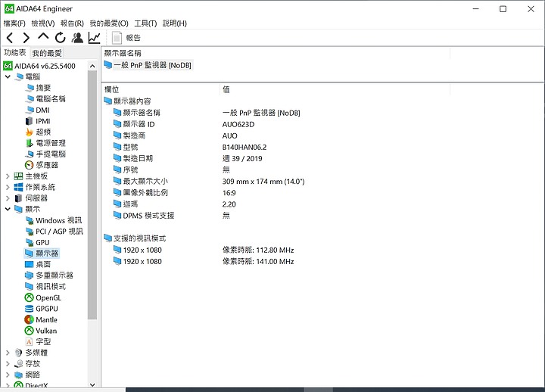Click the 報告 report button in the toolbar
545x392 pixels.
(126, 38)
